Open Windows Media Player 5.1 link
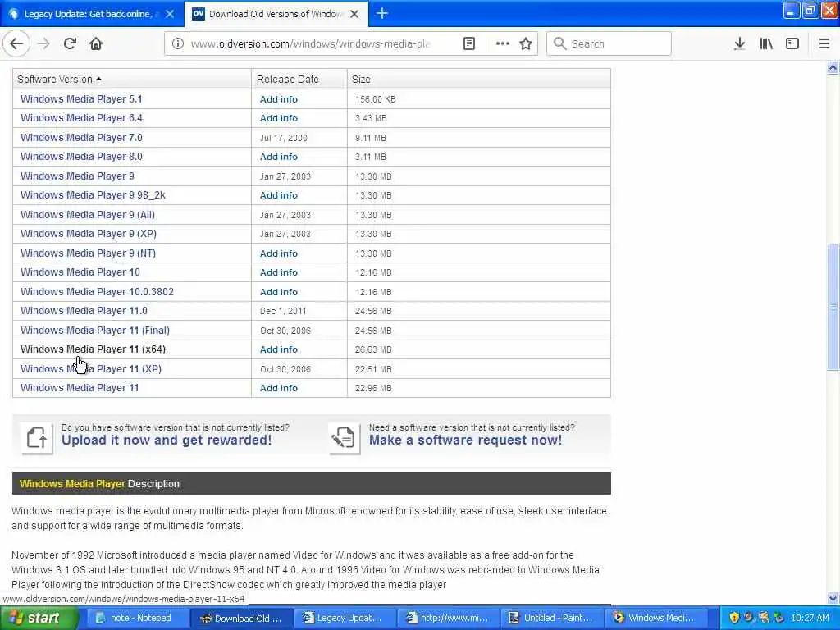This screenshot has height=630, width=840. [81, 99]
